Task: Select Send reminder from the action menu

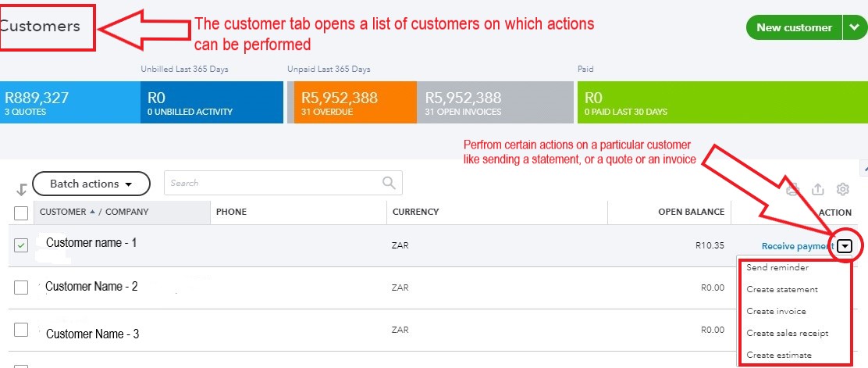Action: [x=777, y=267]
